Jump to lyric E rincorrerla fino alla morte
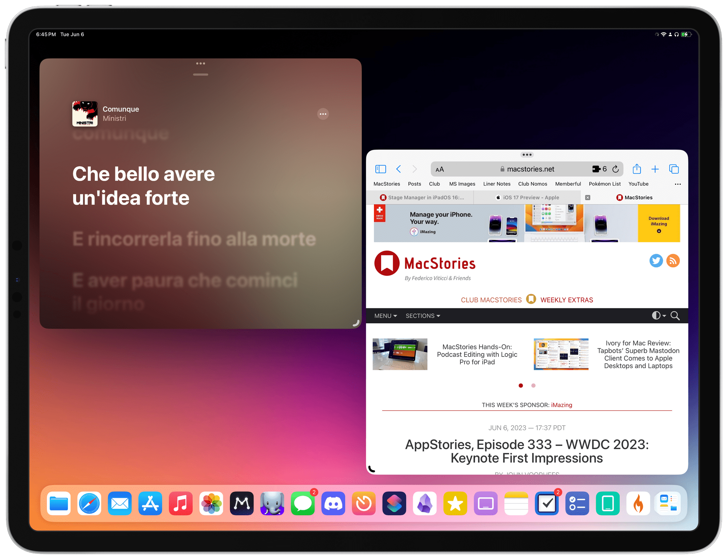Viewport: 728px width, 560px height. 194,239
